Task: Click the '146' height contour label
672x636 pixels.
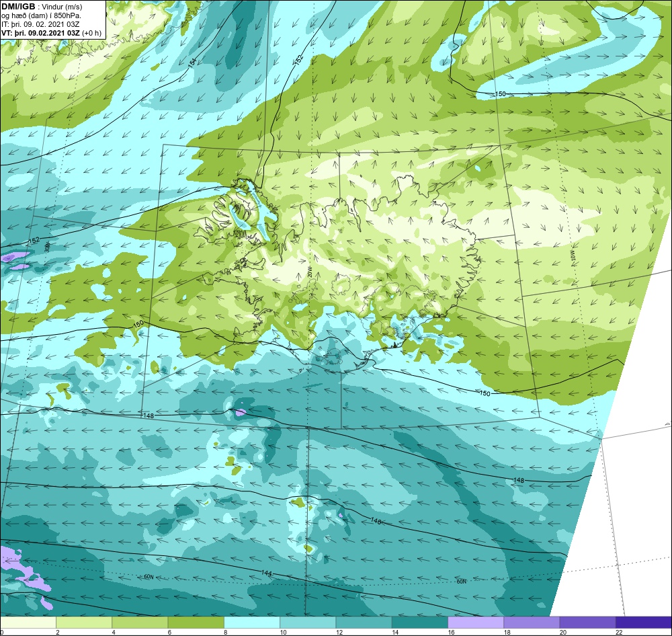Action: (376, 521)
